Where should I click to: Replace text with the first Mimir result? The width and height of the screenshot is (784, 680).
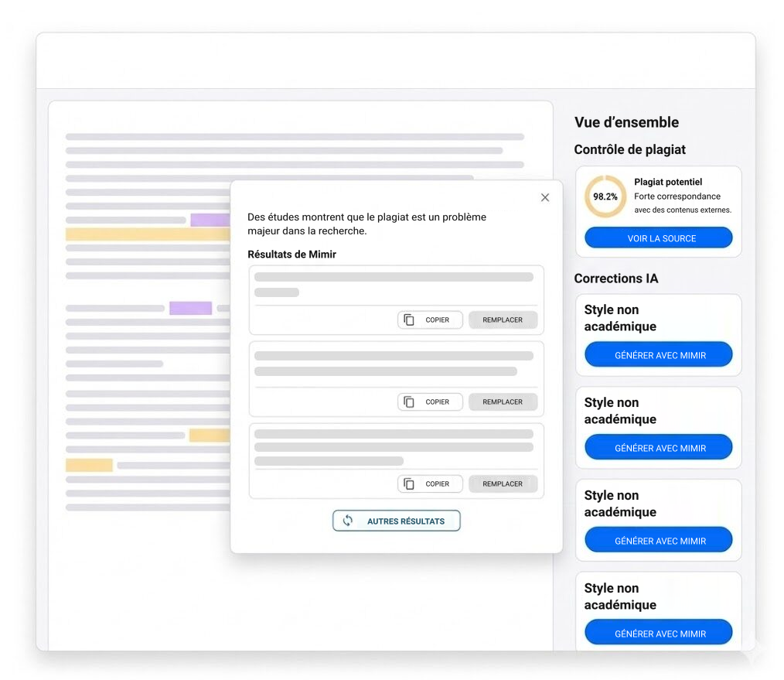[x=503, y=319]
